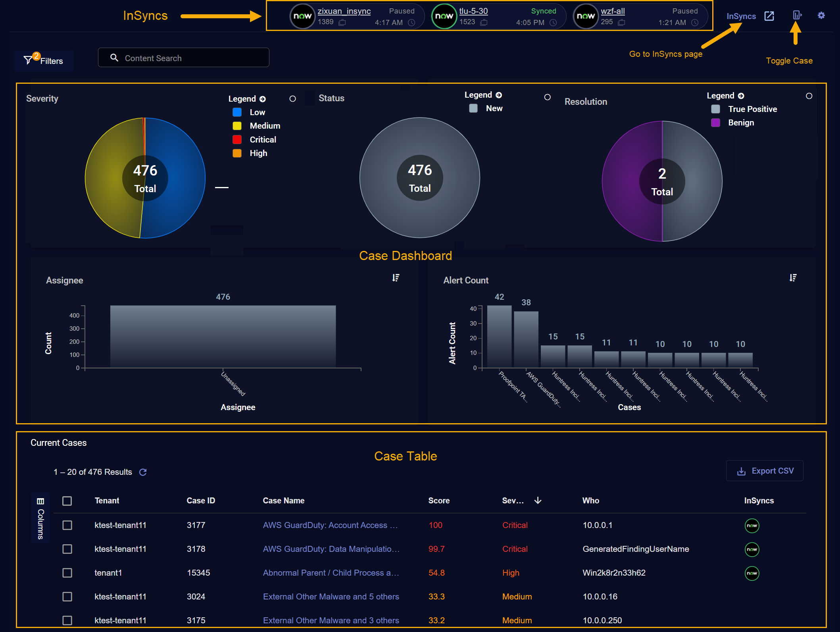Check the box for case 3178
Screen dimensions: 840x632
click(x=67, y=549)
